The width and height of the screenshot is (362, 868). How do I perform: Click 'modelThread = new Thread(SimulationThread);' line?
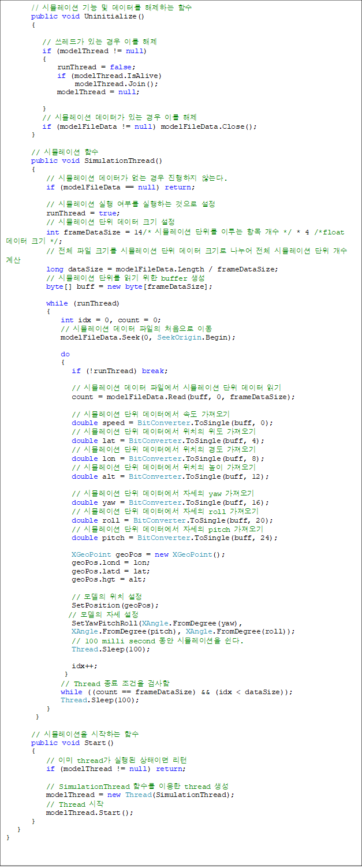140,795
